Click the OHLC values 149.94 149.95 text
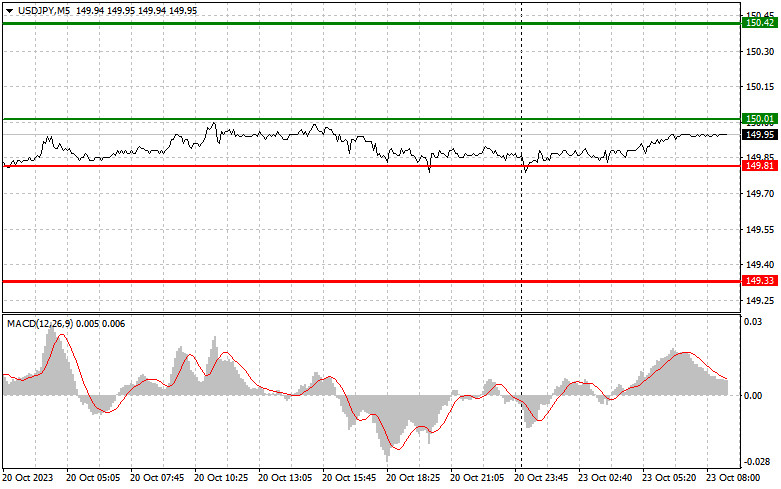The image size is (781, 489). tap(136, 10)
